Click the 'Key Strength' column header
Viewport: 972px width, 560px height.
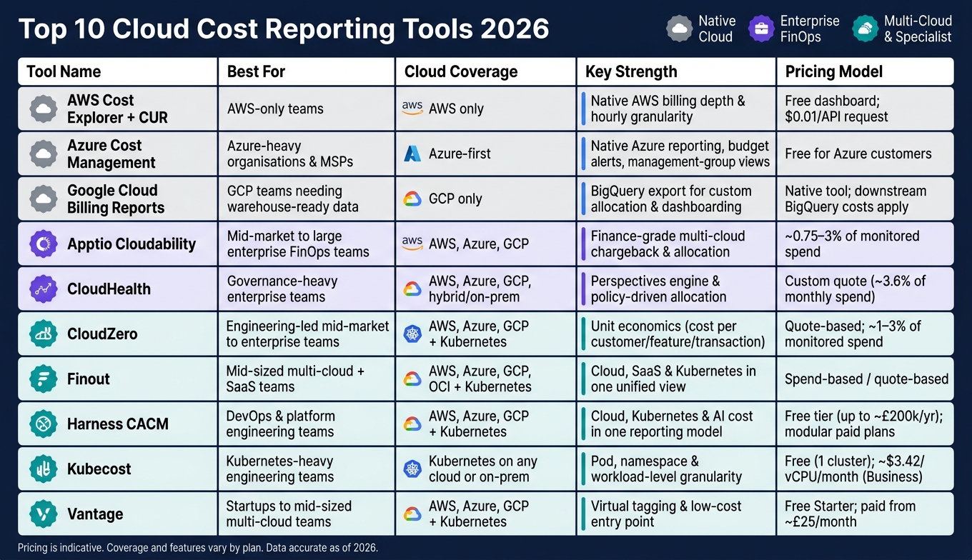pos(676,71)
